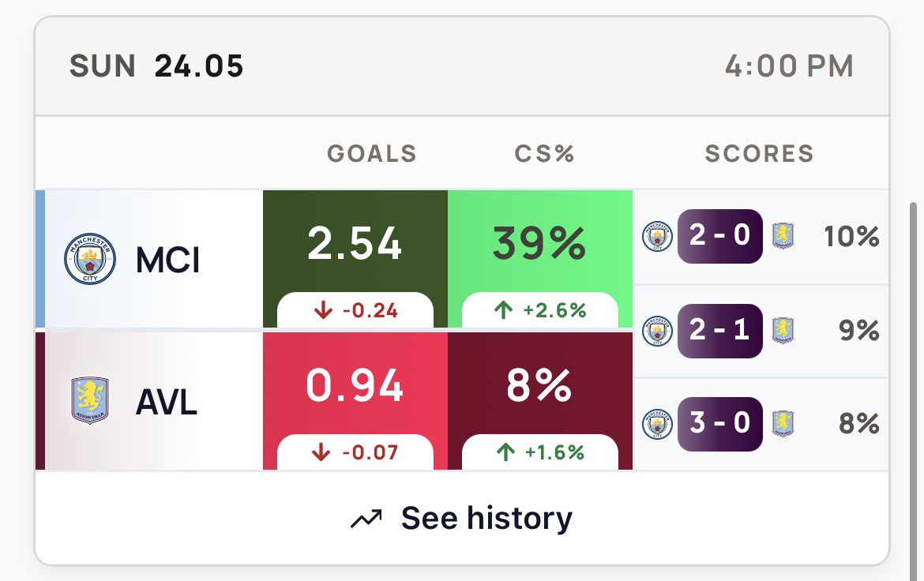Image resolution: width=924 pixels, height=581 pixels.
Task: Click the trend arrow icon beside See history
Action: click(x=366, y=519)
